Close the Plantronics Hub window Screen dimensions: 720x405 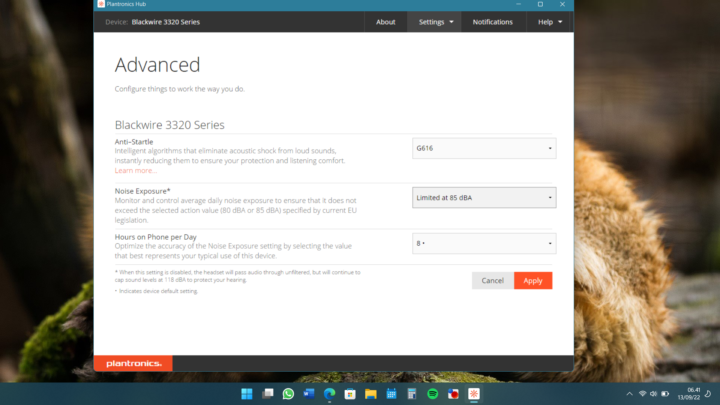click(562, 4)
